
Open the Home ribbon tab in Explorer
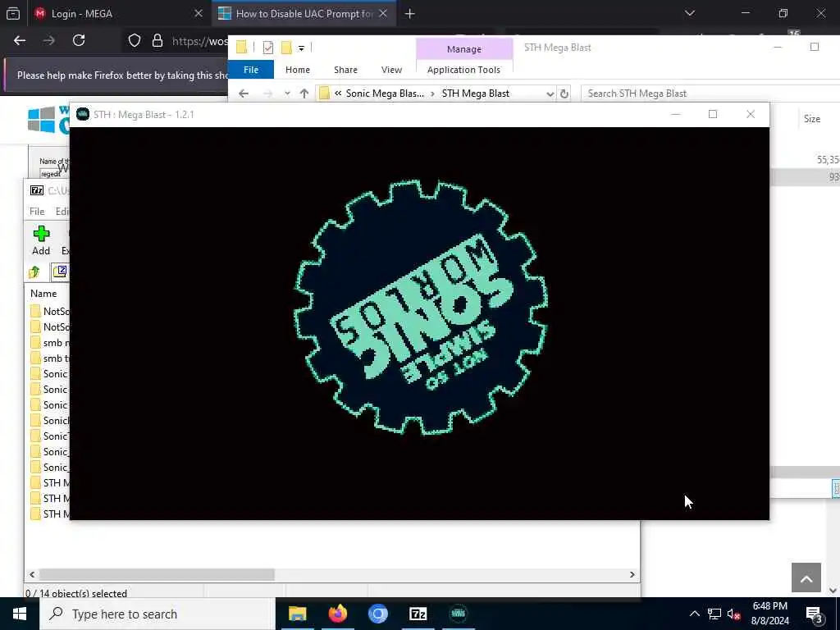(297, 70)
